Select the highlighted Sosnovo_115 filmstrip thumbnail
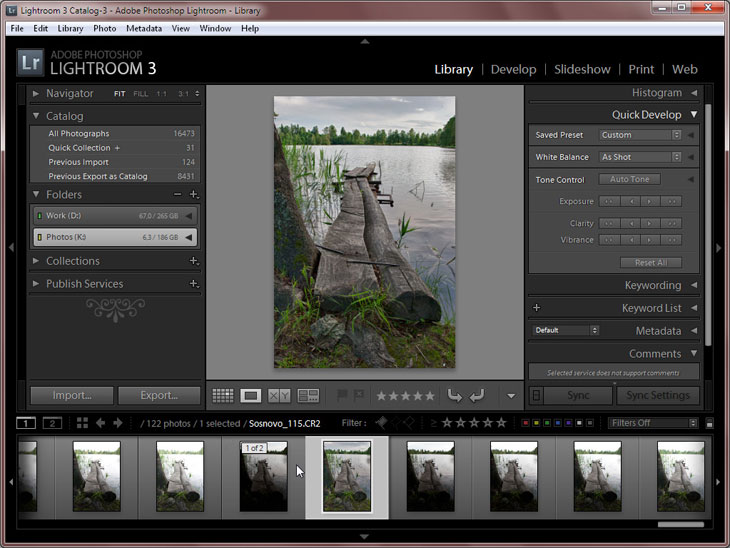730x548 pixels. click(347, 477)
